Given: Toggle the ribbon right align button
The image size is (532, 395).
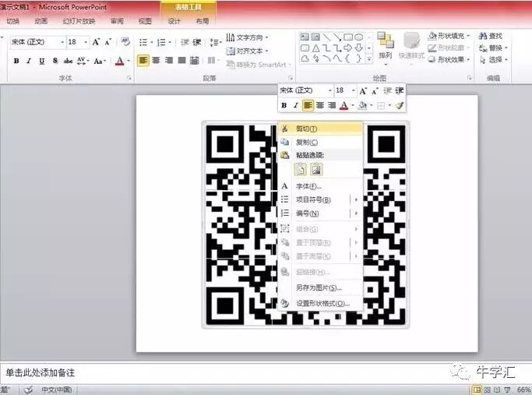Looking at the screenshot, I should coord(169,61).
